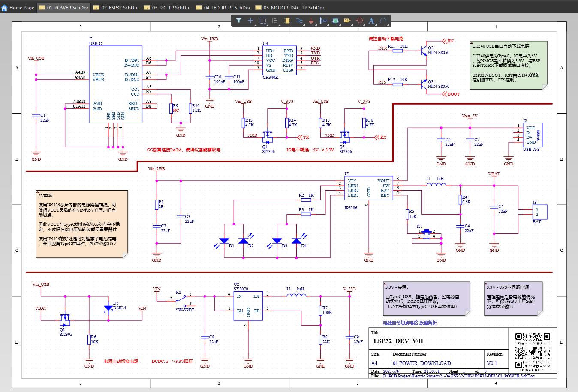
Task: Activate the dashed rectangle selection tool
Action: pos(263,20)
